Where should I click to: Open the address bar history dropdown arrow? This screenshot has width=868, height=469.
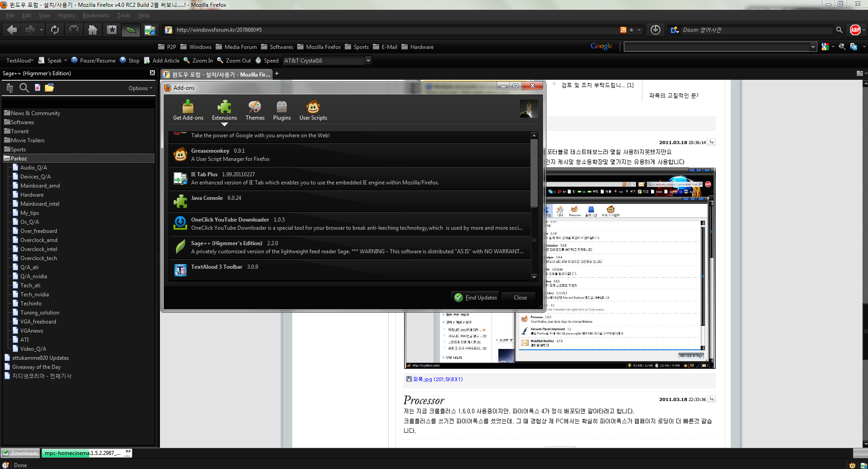(640, 30)
